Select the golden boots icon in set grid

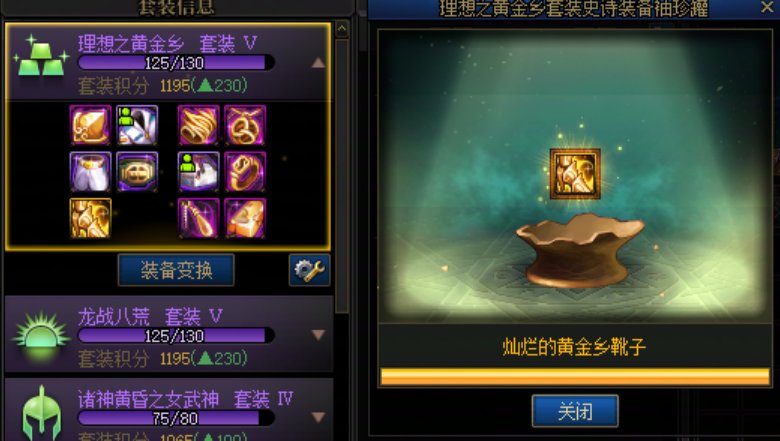[x=91, y=218]
